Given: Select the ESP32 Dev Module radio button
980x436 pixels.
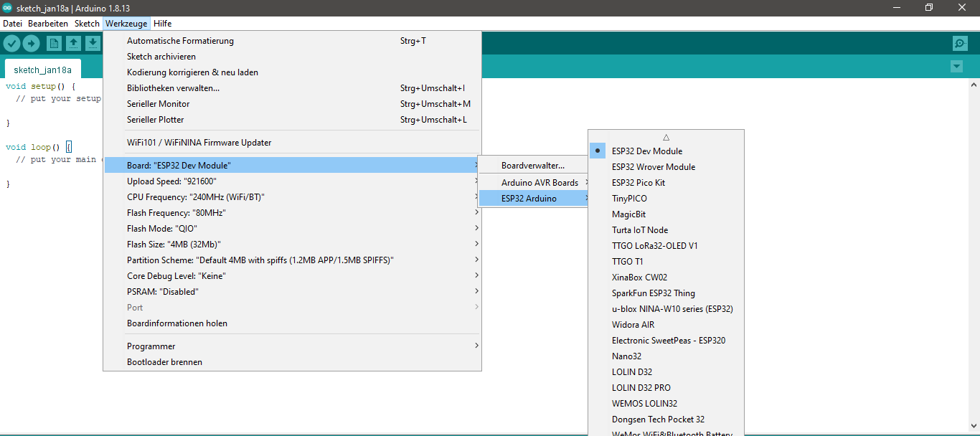Looking at the screenshot, I should pos(598,151).
